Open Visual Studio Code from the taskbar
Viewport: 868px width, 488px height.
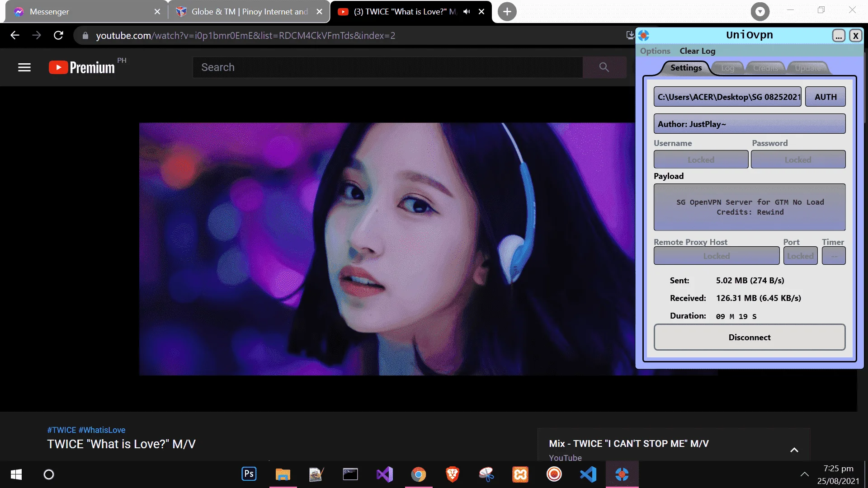[588, 474]
